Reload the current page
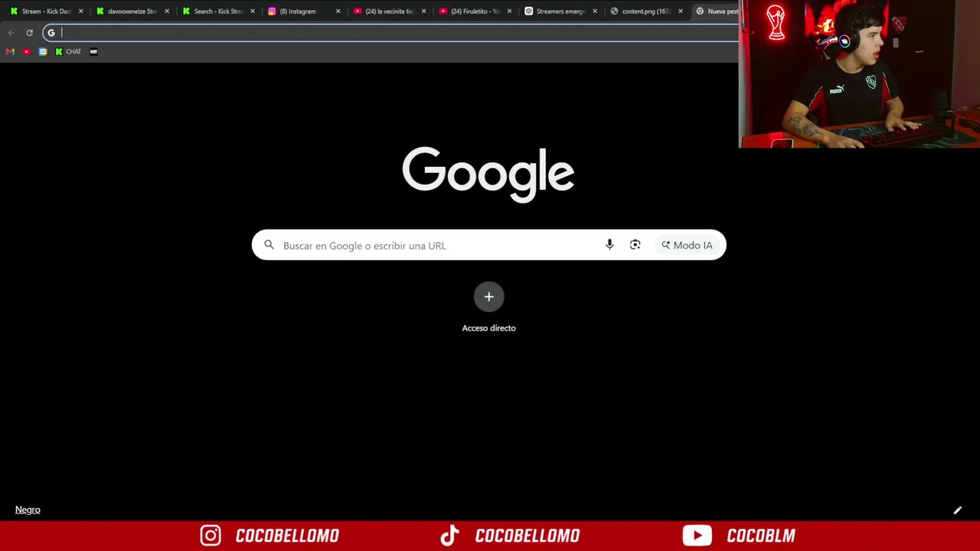This screenshot has width=980, height=551. coord(29,33)
